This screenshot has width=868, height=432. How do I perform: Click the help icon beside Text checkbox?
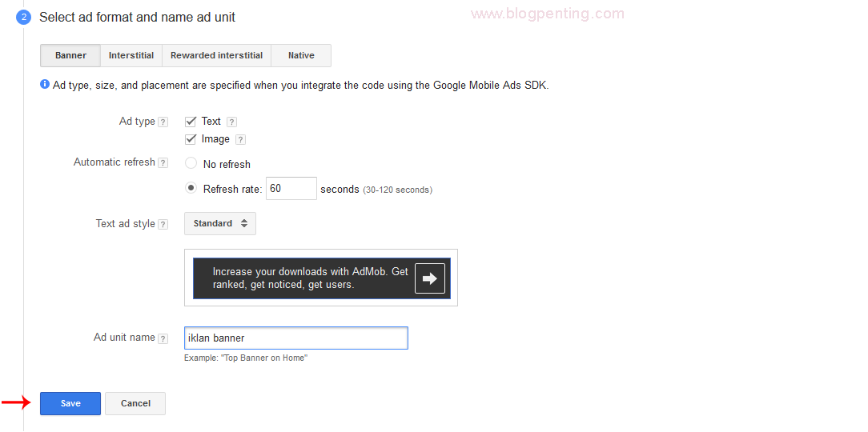(231, 122)
